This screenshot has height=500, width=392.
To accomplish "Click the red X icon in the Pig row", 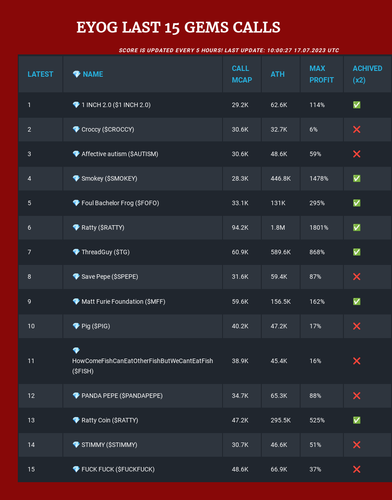I will coord(357,326).
